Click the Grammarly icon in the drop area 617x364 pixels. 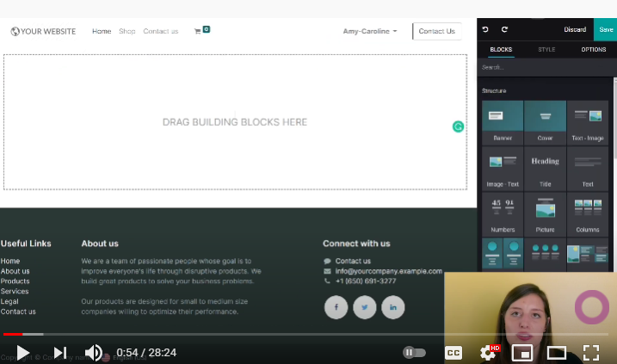coord(458,126)
